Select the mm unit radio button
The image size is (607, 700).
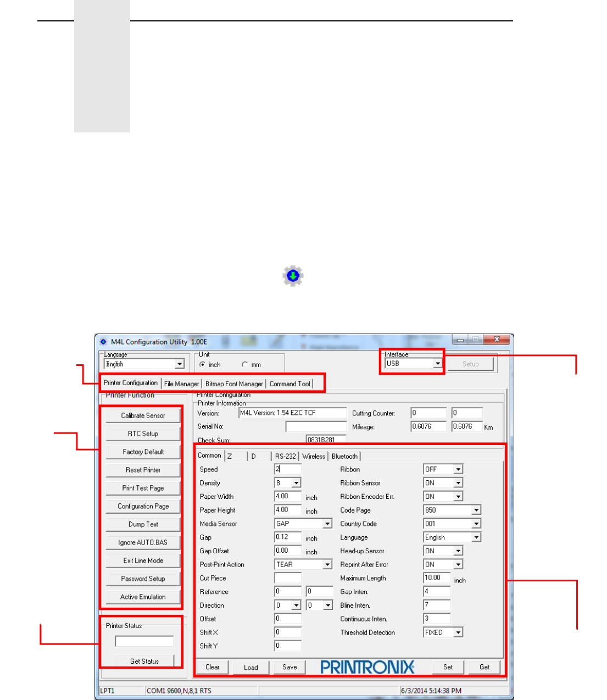click(x=244, y=364)
